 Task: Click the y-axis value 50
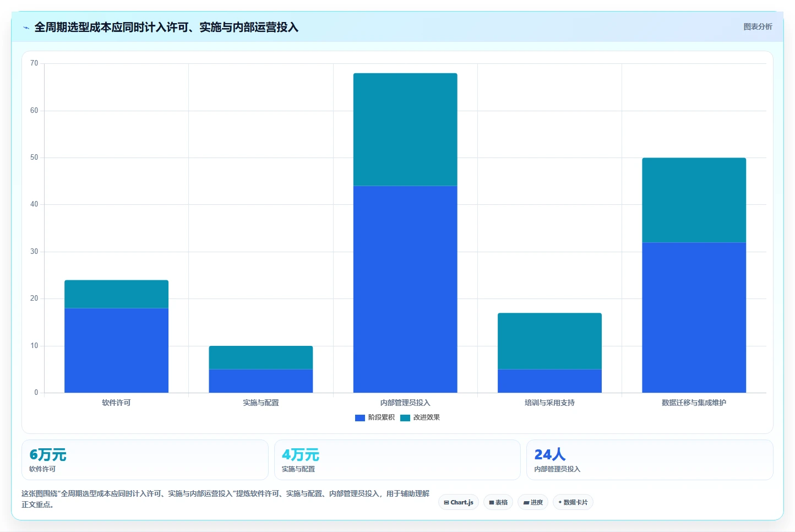34,158
